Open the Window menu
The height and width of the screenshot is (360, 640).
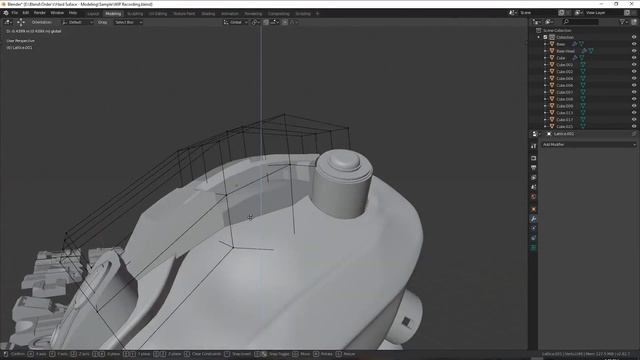pyautogui.click(x=57, y=13)
